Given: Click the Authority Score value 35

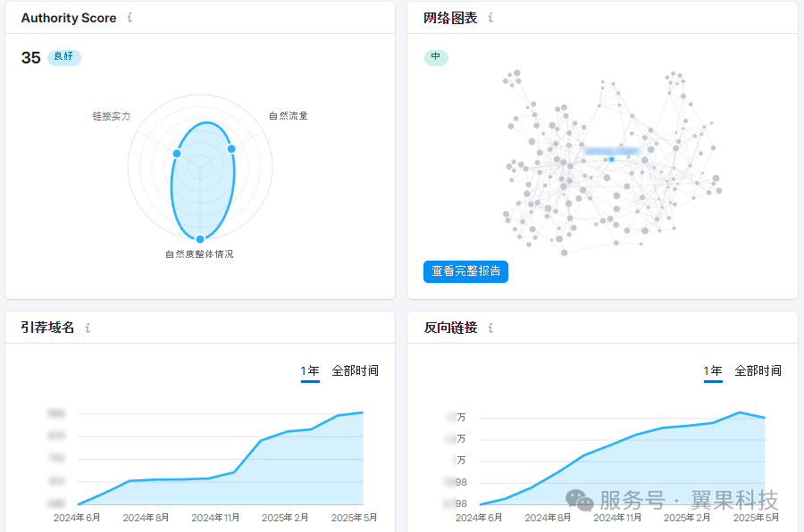Looking at the screenshot, I should coord(31,58).
